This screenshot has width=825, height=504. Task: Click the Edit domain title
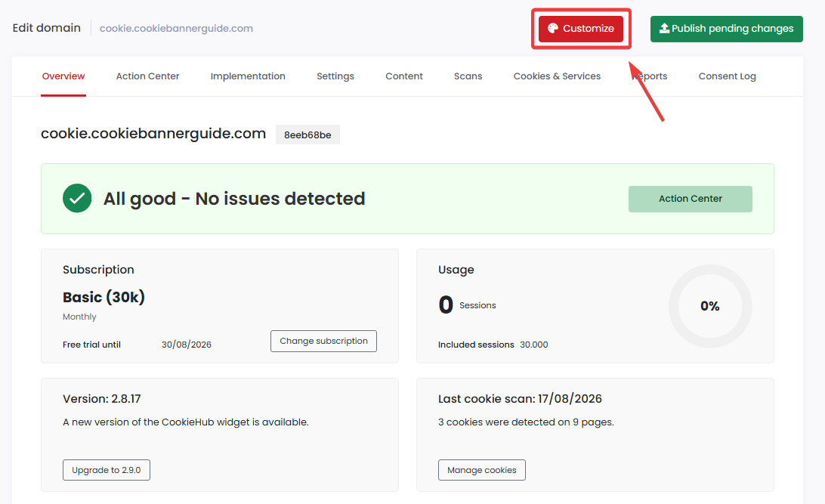point(47,28)
